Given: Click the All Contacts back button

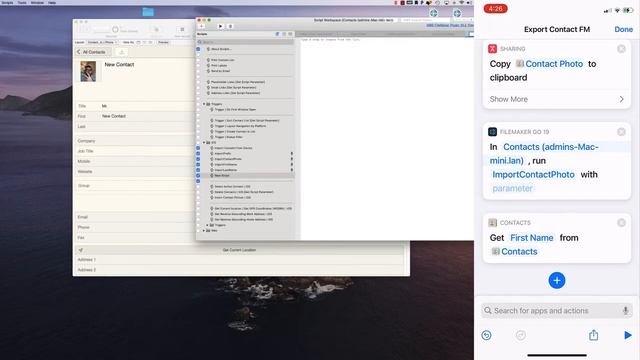Looking at the screenshot, I should [x=92, y=52].
